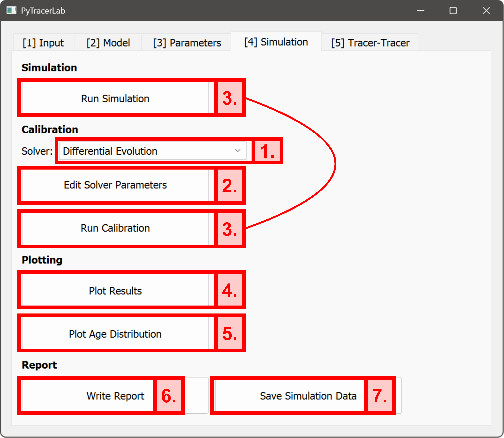
Task: Click the Plotting section heading
Action: [41, 260]
